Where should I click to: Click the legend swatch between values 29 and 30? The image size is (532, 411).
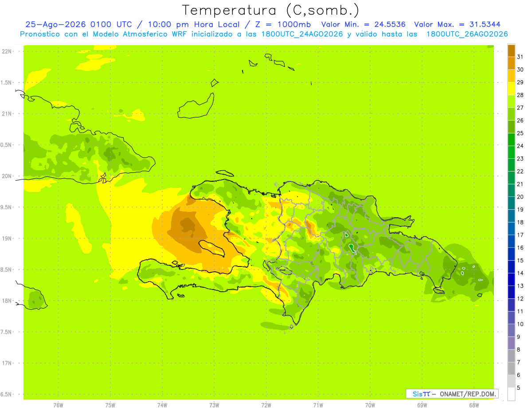pos(511,76)
